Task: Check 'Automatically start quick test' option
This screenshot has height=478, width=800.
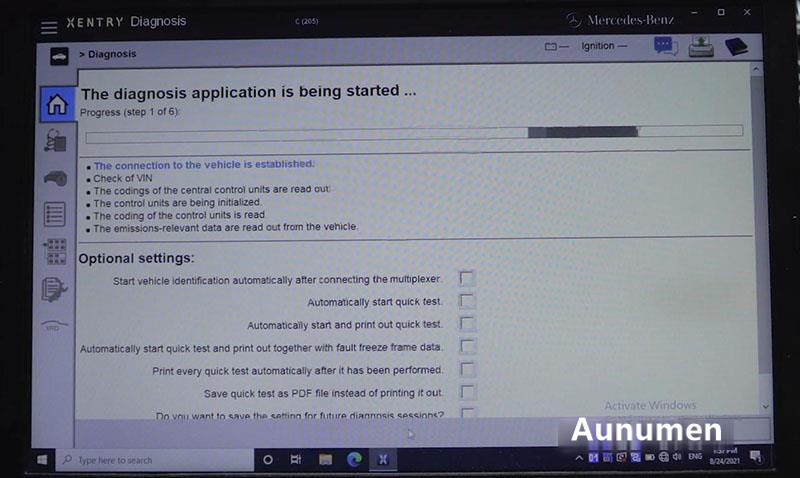Action: [466, 300]
